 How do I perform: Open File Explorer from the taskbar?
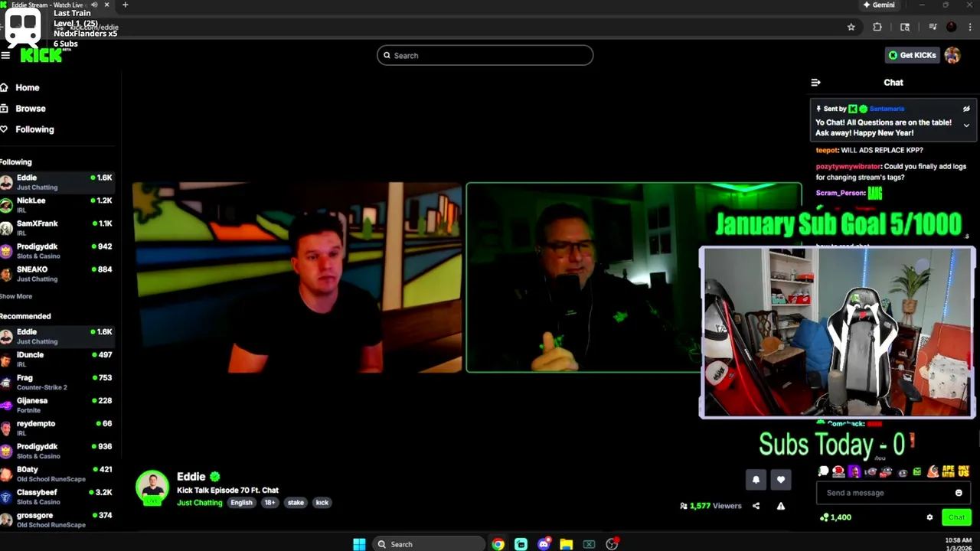(x=566, y=544)
